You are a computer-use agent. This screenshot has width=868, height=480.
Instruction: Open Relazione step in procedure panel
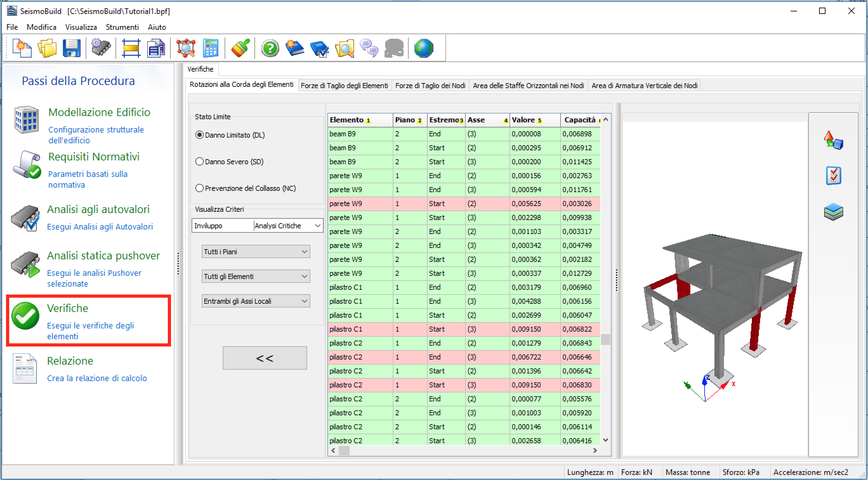tap(70, 361)
